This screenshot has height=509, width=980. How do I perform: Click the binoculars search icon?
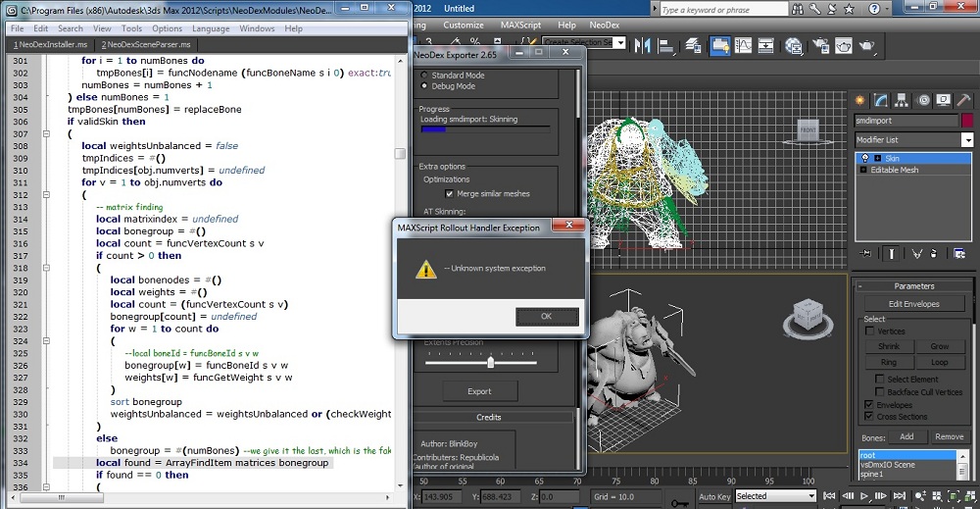(798, 9)
